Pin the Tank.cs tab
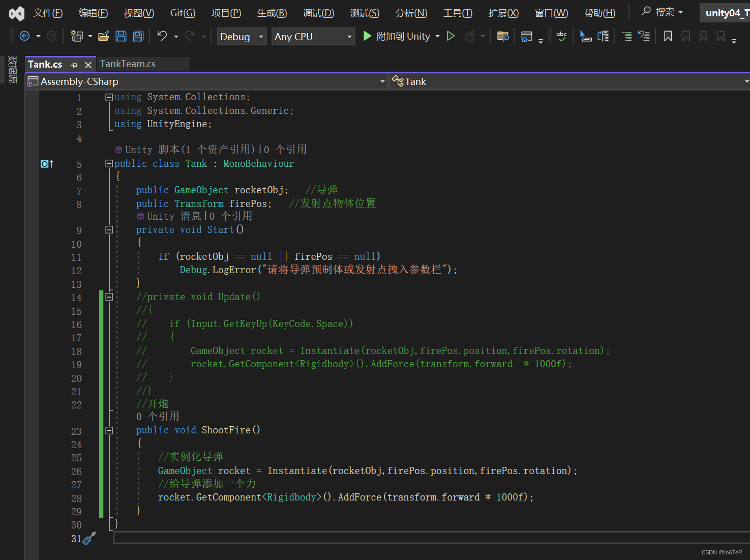Screen dimensions: 750x560 click(74, 64)
